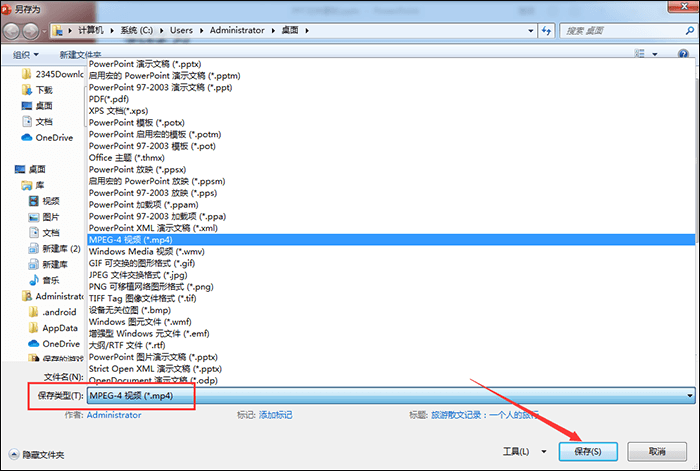Click the 保存(S) button
This screenshot has height=471, width=700.
coord(588,452)
